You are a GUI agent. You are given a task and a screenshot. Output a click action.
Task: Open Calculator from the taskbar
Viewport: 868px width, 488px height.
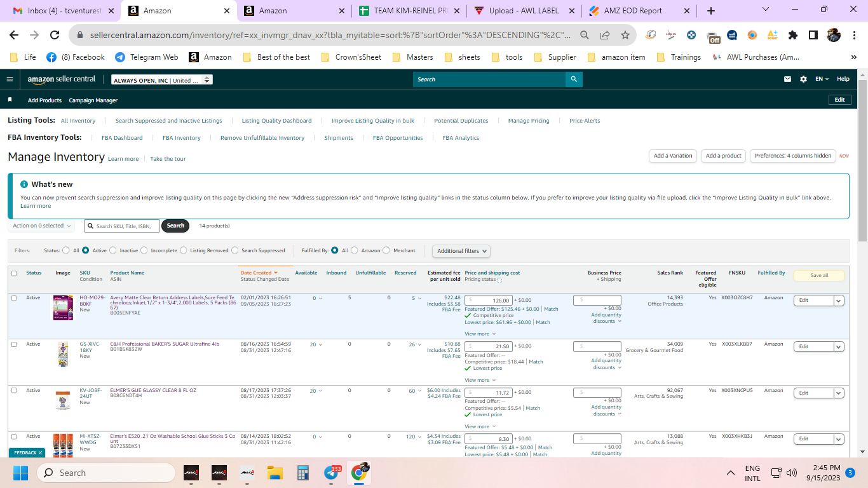point(303,473)
